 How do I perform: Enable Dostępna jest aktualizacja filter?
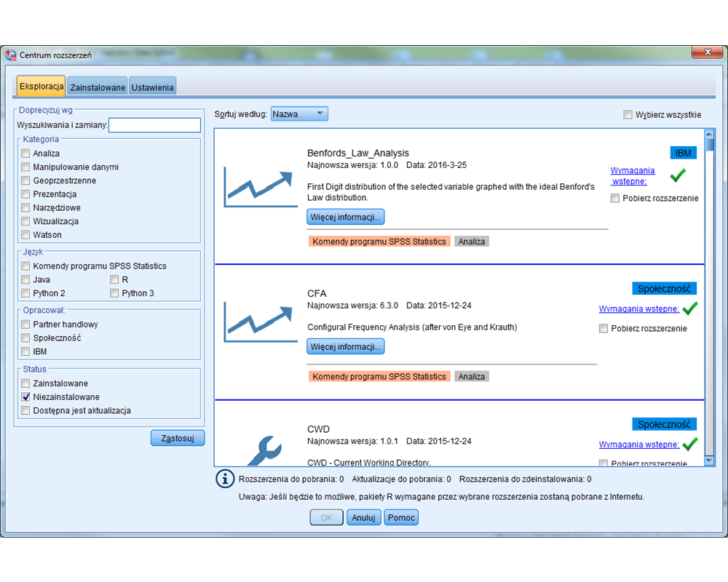(x=25, y=410)
